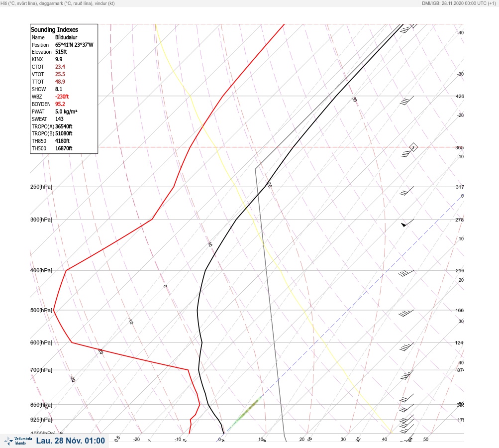The height and width of the screenshot is (448, 499).
Task: Click the CTOT value 23.4
Action: (x=60, y=67)
